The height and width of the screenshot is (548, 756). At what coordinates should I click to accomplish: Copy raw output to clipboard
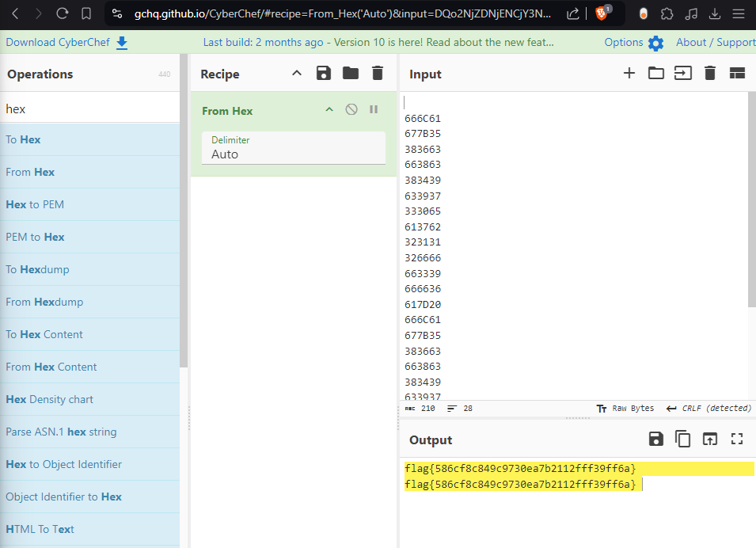coord(682,439)
